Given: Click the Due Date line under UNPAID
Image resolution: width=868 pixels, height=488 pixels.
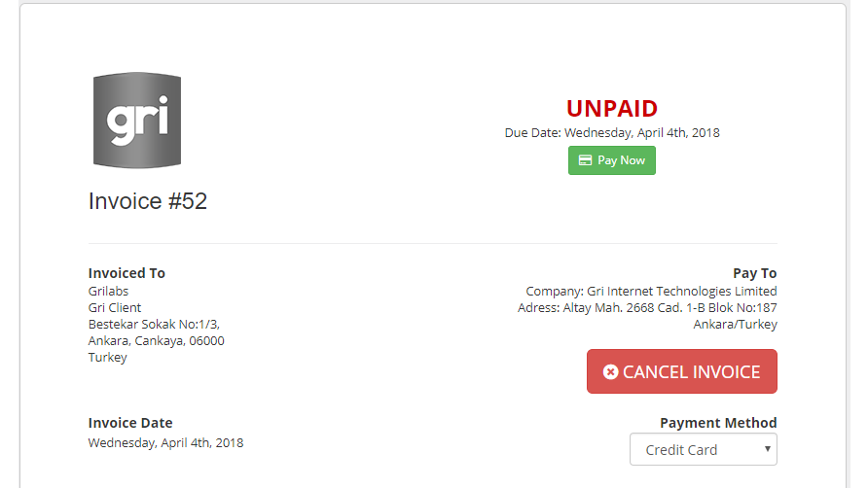Looking at the screenshot, I should pyautogui.click(x=612, y=133).
